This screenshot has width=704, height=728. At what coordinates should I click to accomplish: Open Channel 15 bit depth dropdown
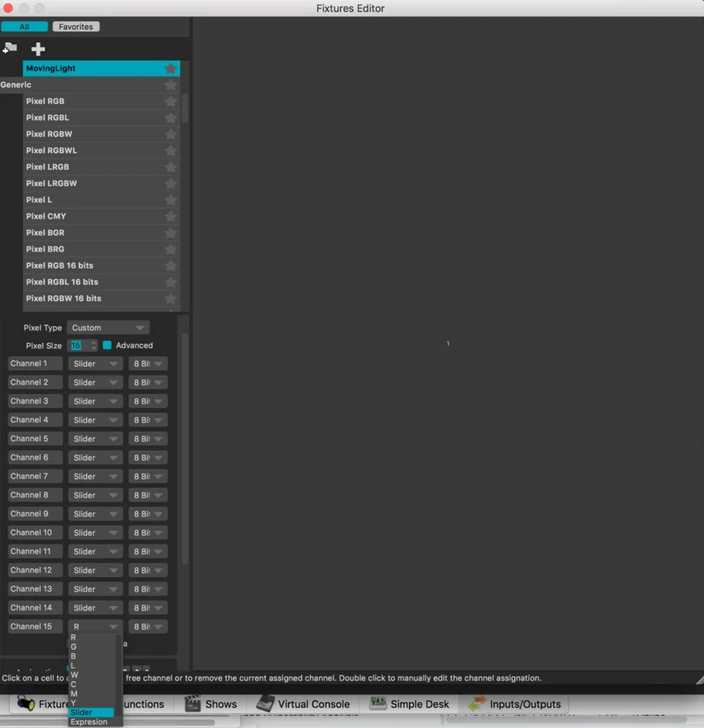[148, 627]
